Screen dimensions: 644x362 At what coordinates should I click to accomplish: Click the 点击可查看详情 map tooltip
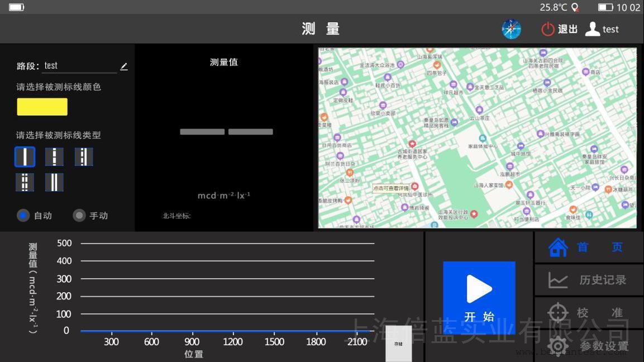coord(391,188)
